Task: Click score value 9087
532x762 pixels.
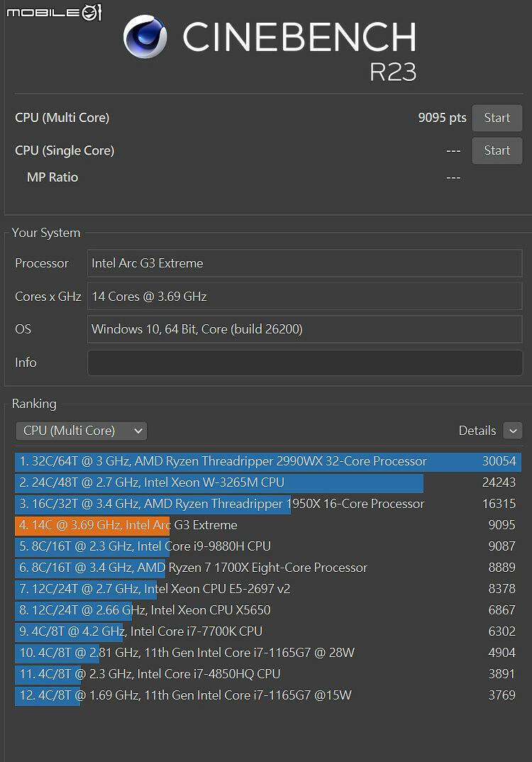Action: point(502,546)
